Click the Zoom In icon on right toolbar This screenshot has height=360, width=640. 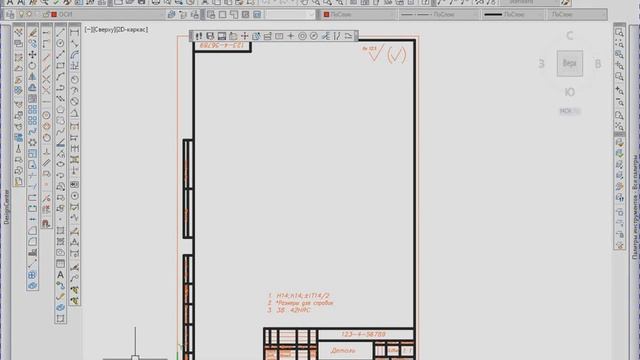tap(620, 90)
